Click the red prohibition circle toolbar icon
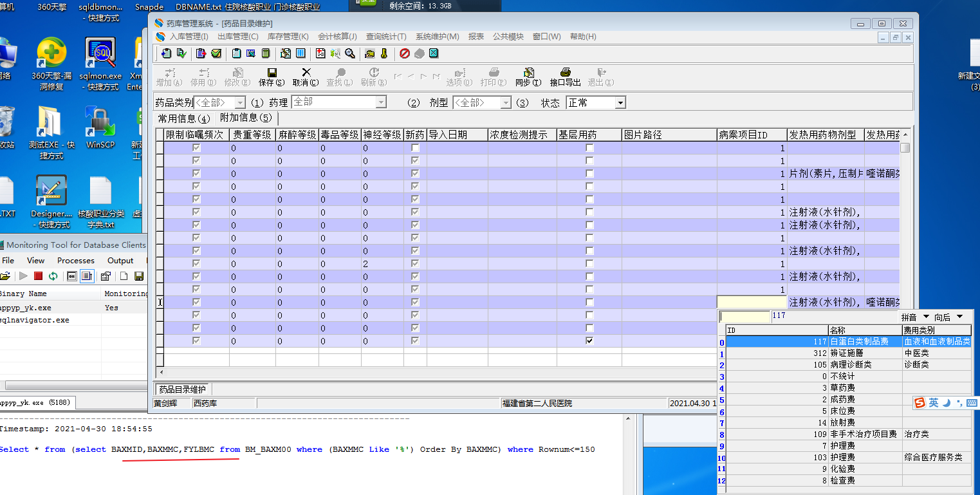 point(405,53)
